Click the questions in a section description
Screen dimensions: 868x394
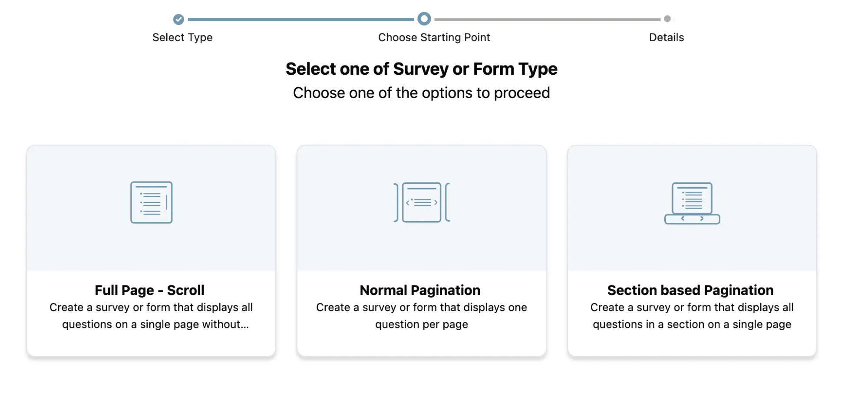click(x=692, y=316)
